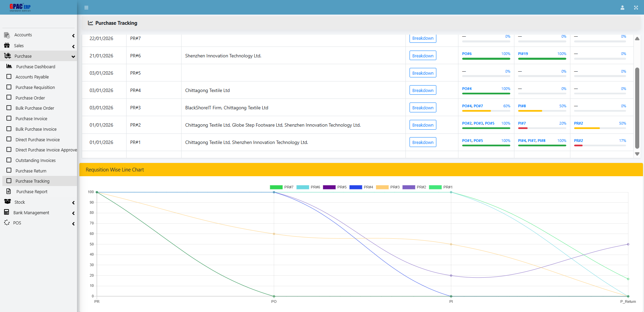Viewport: 644px width, 312px height.
Task: Open the Purchase Report icon
Action: [8, 191]
